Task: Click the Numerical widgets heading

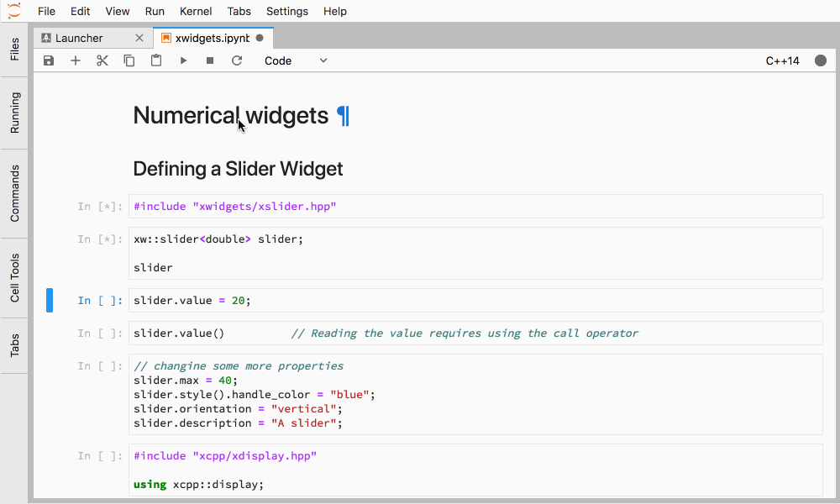Action: click(230, 116)
